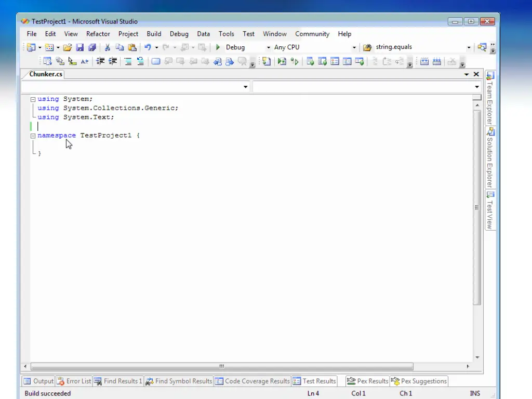Expand the Team Explorer side panel

pos(490,98)
